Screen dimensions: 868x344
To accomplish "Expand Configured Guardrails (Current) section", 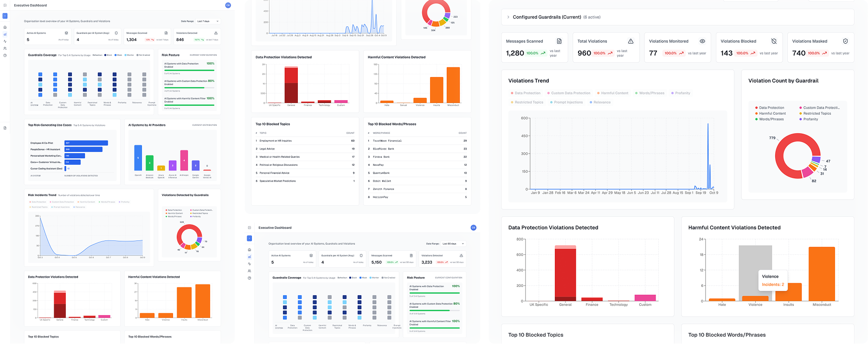I will coord(508,17).
